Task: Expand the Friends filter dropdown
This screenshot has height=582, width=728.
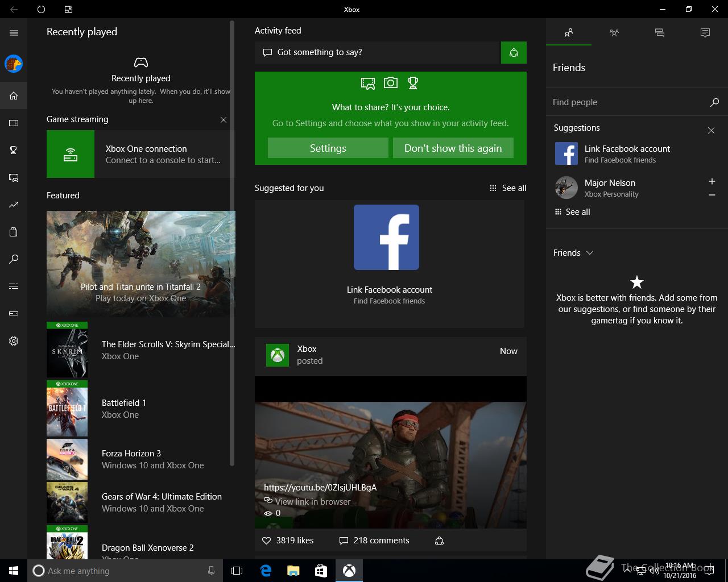Action: 573,253
